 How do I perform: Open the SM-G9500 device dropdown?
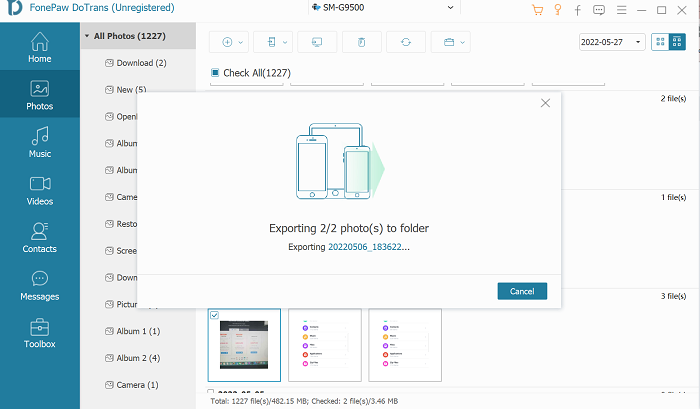[383, 8]
